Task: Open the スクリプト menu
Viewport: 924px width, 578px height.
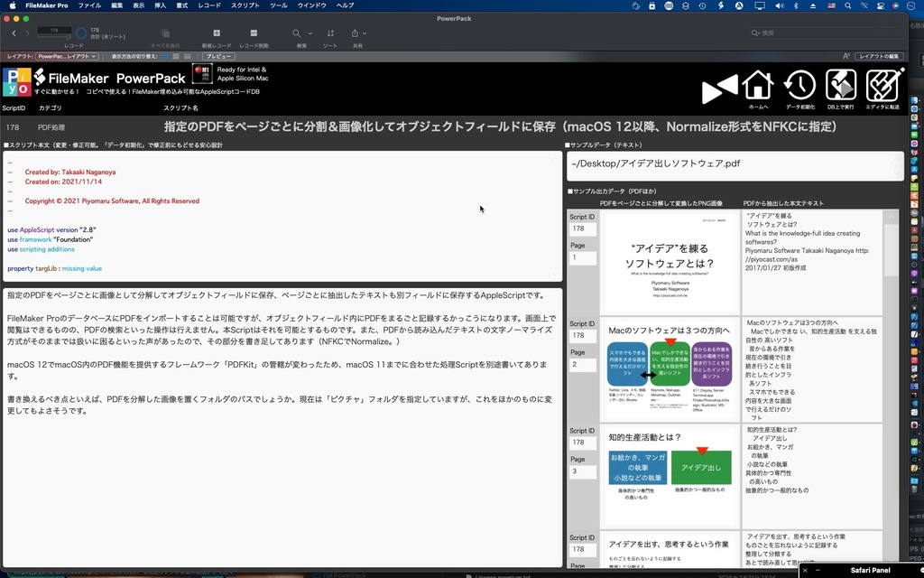Action: (x=245, y=5)
